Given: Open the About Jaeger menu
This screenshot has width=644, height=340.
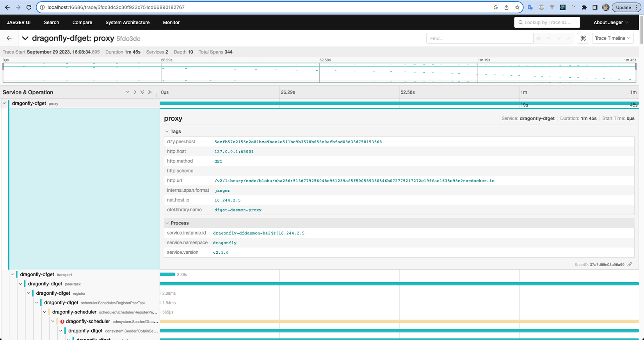Looking at the screenshot, I should [x=611, y=22].
